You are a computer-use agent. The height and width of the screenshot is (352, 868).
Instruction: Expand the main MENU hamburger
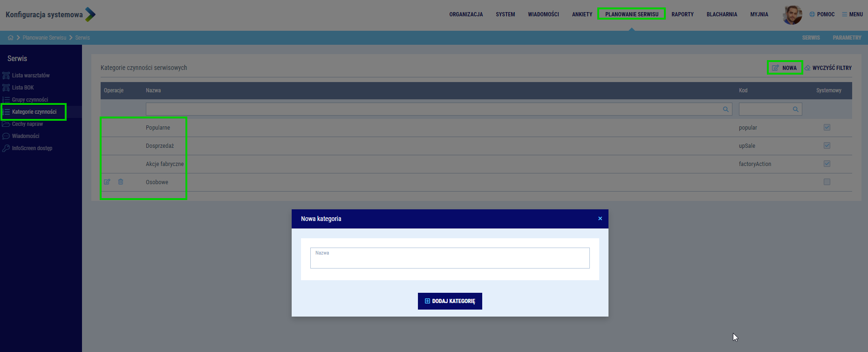point(852,14)
